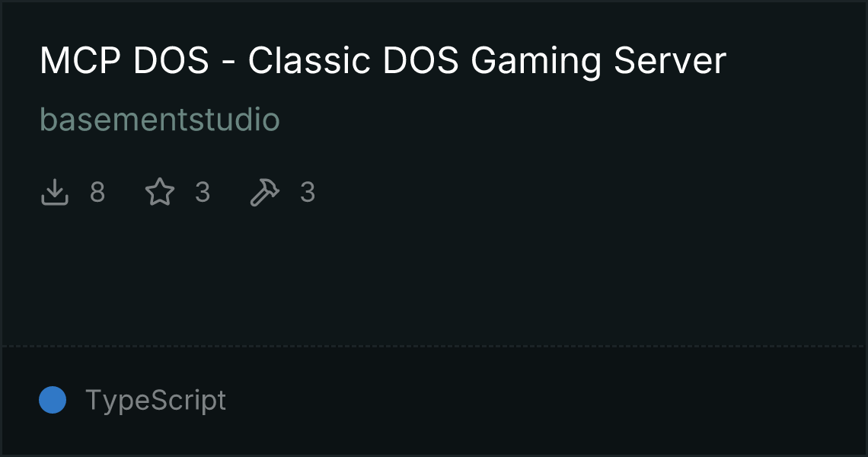
Task: Click the word 'Server' in title
Action: 670,60
